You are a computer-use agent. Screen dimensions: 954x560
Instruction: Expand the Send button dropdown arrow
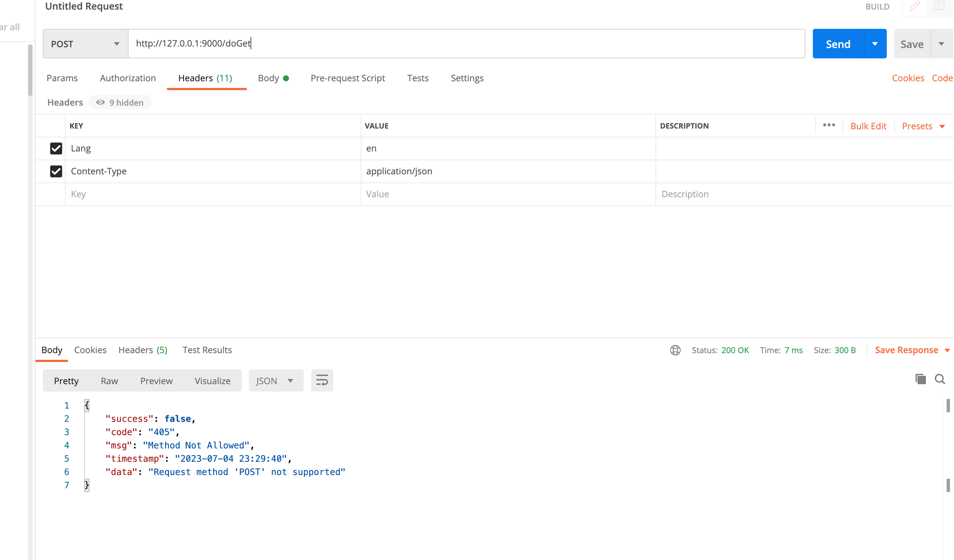[875, 44]
